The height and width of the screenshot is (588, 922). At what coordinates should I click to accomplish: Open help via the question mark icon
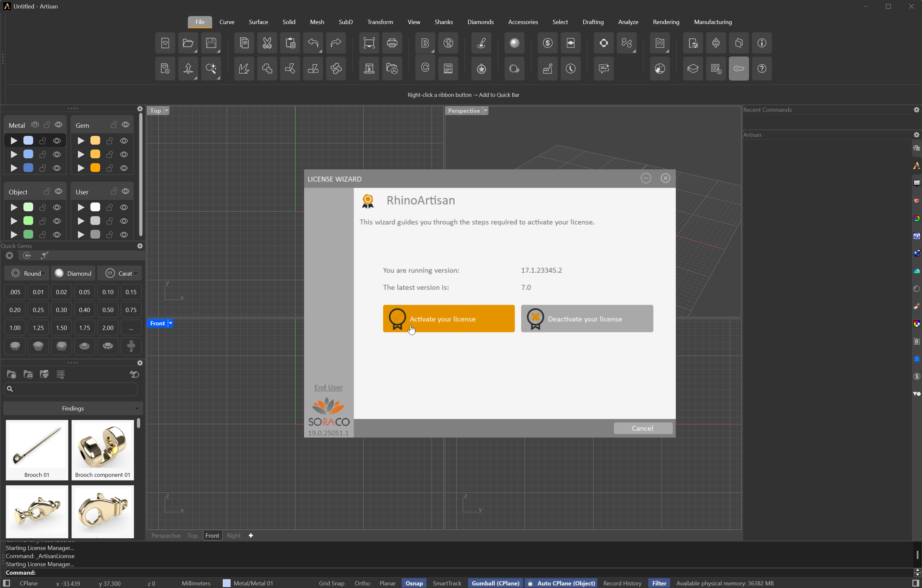pyautogui.click(x=762, y=69)
